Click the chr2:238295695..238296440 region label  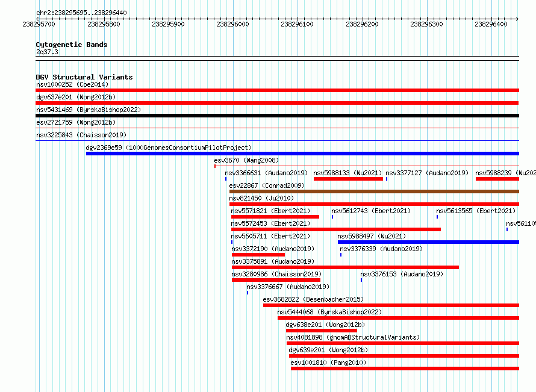click(81, 13)
